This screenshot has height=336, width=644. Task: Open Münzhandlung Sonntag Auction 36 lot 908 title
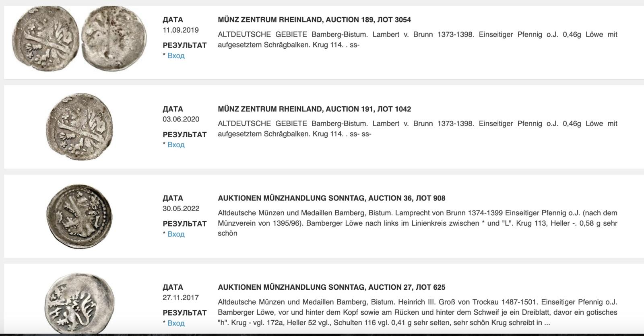pos(332,198)
